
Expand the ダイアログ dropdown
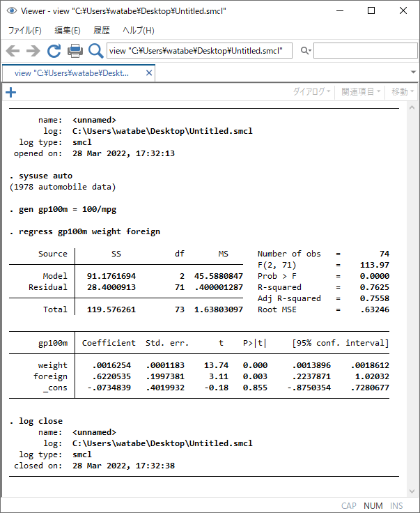click(311, 91)
